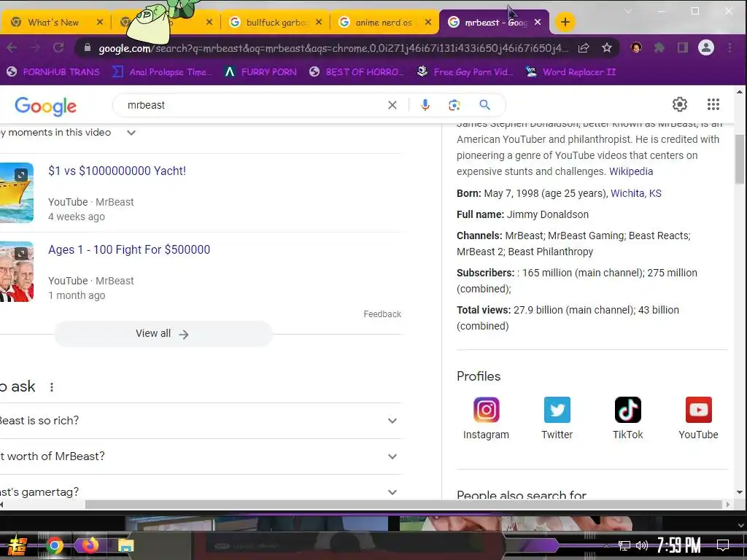Go forward with the browser arrow

[x=35, y=47]
